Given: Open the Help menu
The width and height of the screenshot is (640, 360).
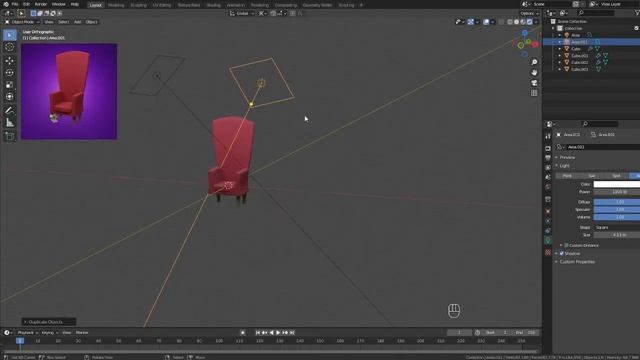Looking at the screenshot, I should [75, 4].
